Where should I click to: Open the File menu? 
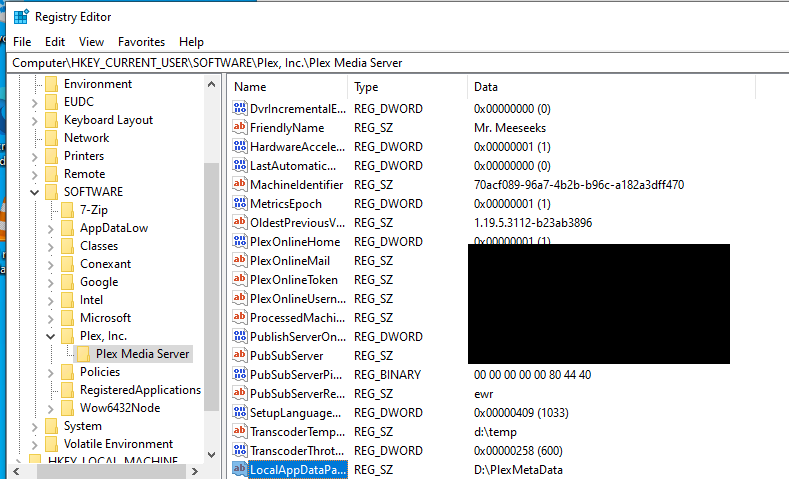22,42
